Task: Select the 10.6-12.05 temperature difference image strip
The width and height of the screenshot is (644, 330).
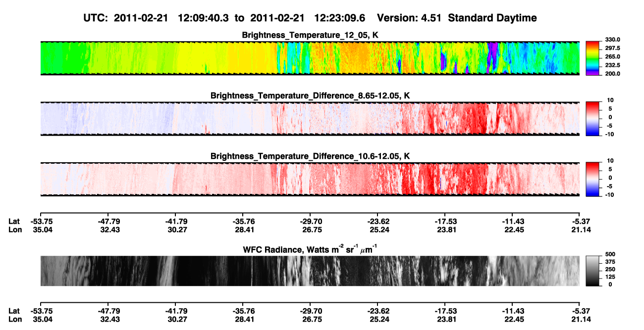Action: (310, 179)
